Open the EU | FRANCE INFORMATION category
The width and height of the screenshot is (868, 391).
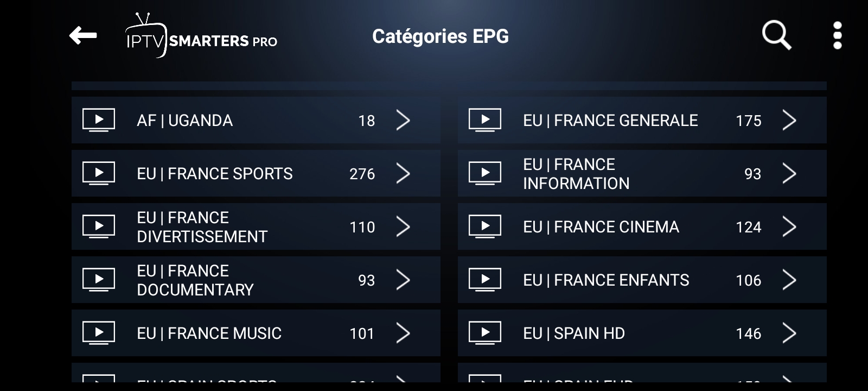642,173
